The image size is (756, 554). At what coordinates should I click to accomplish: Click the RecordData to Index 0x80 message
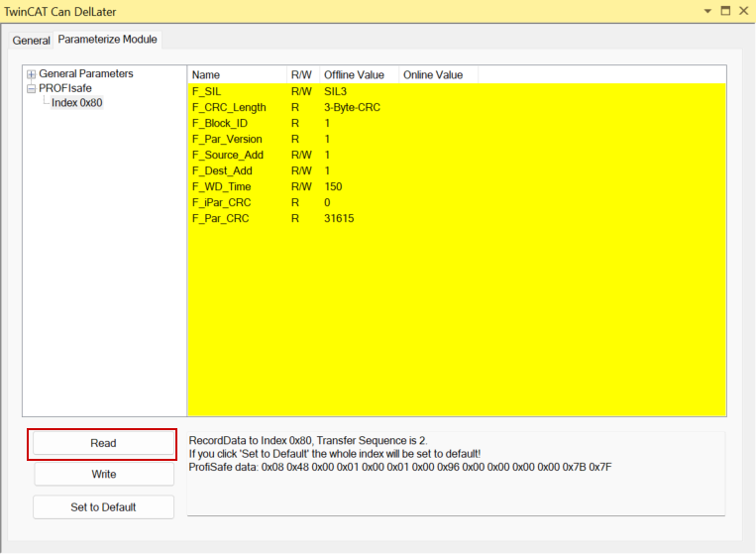click(x=308, y=441)
